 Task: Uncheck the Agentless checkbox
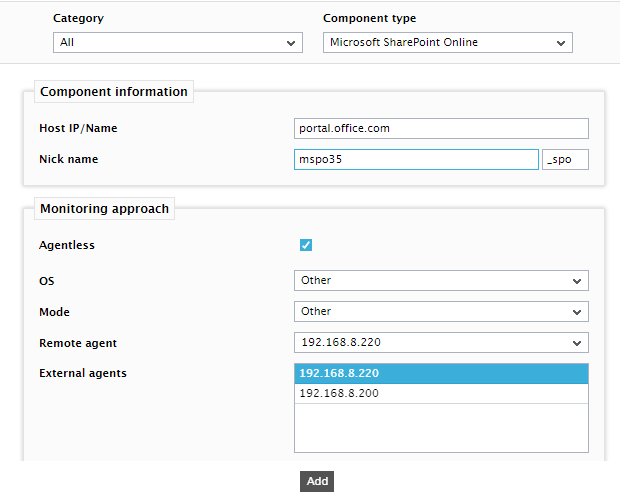point(306,245)
